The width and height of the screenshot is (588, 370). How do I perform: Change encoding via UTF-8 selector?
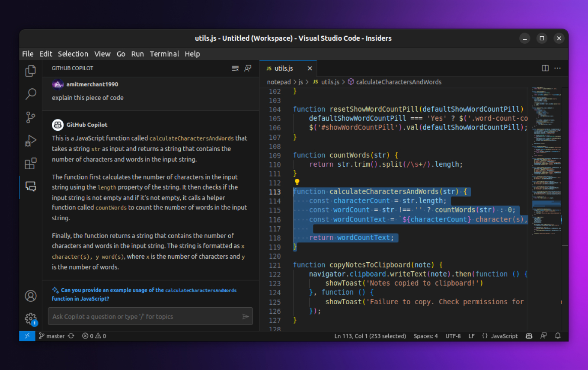[x=453, y=336]
